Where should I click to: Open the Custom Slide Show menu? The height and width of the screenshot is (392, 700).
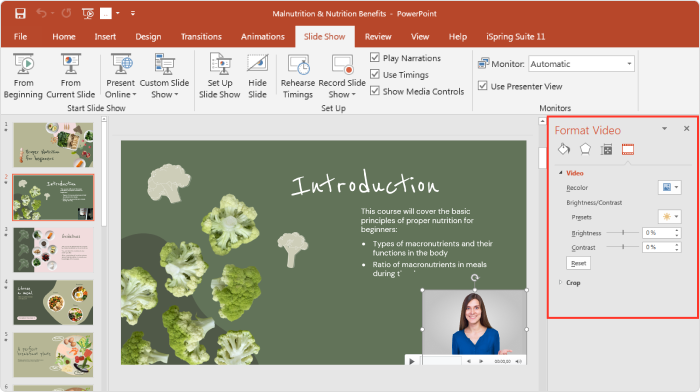pyautogui.click(x=164, y=76)
